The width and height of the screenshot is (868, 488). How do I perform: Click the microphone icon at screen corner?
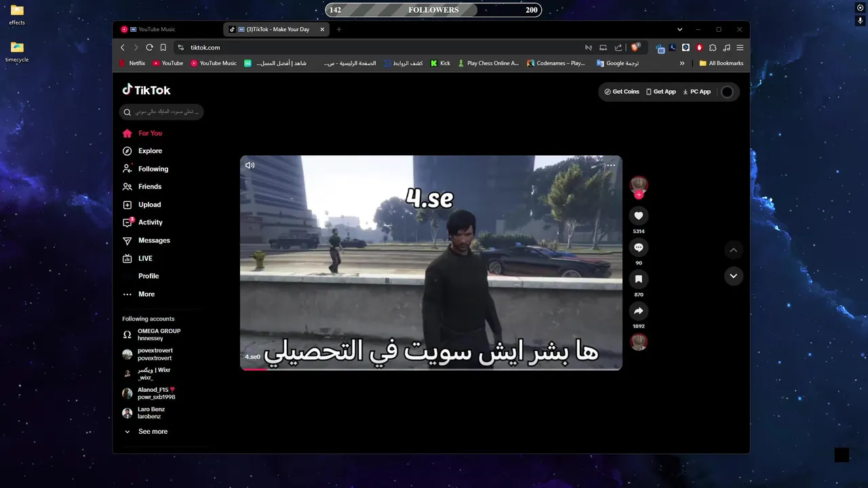[860, 21]
